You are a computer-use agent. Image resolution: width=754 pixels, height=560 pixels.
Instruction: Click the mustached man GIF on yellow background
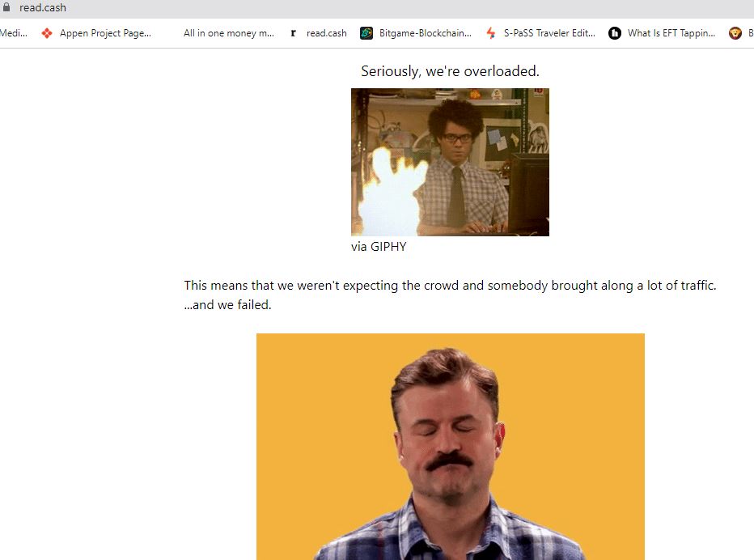pyautogui.click(x=450, y=447)
